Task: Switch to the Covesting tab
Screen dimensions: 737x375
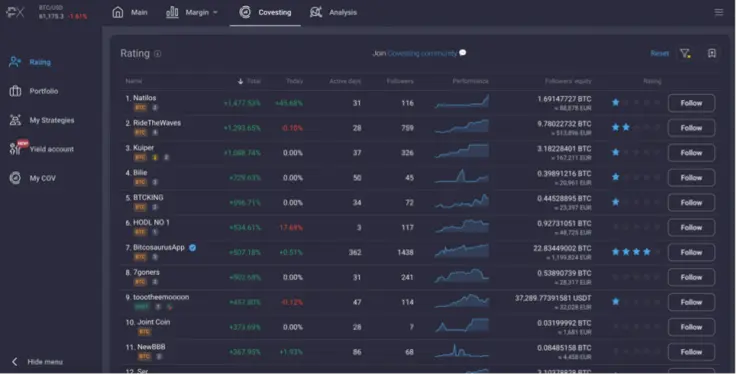Action: [x=265, y=12]
